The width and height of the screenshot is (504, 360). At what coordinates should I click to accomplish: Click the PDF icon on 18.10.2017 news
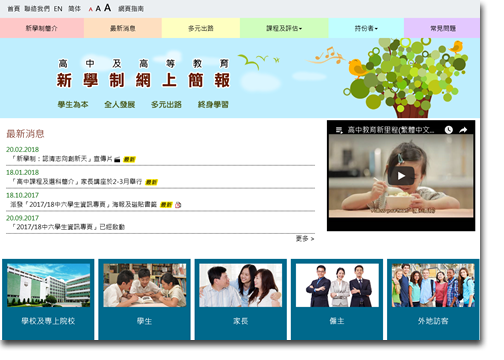[178, 205]
